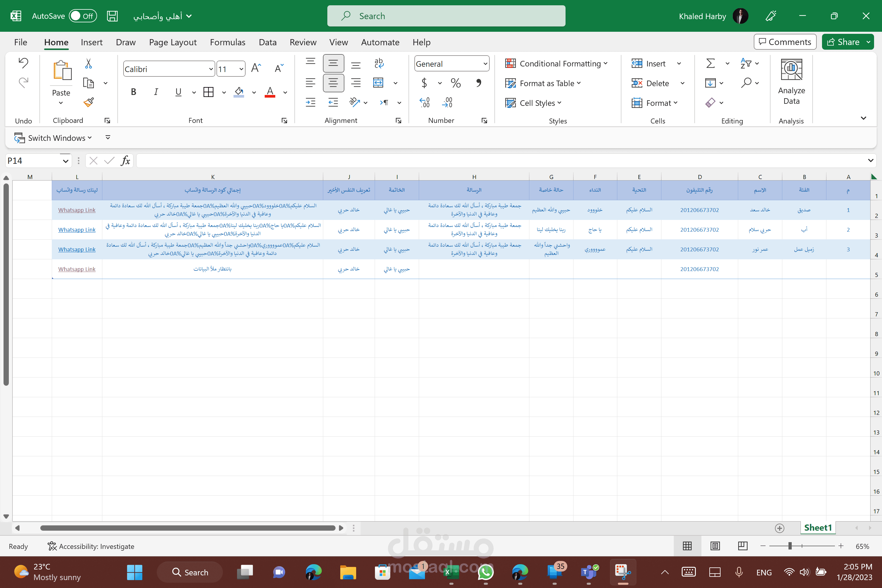Toggle Italic formatting
882x588 pixels.
(x=156, y=92)
